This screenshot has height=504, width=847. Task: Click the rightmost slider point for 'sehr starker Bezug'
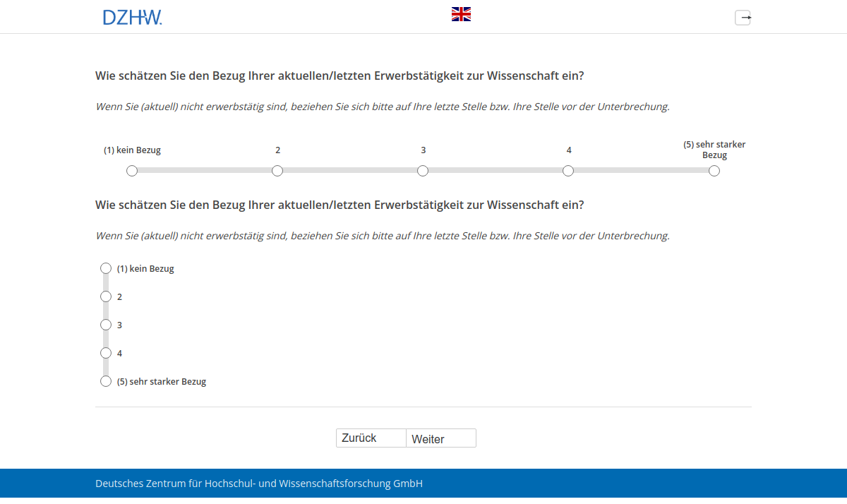tap(714, 170)
